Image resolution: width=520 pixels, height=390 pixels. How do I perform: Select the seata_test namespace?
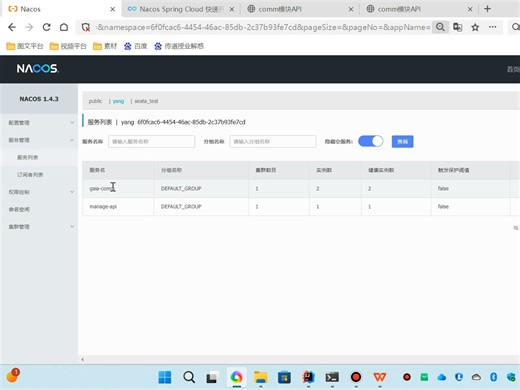[x=146, y=101]
